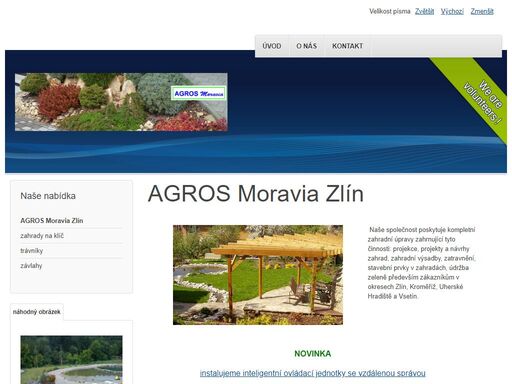The height and width of the screenshot is (384, 512).
Task: Click the Zmenšit font size link
Action: [482, 11]
